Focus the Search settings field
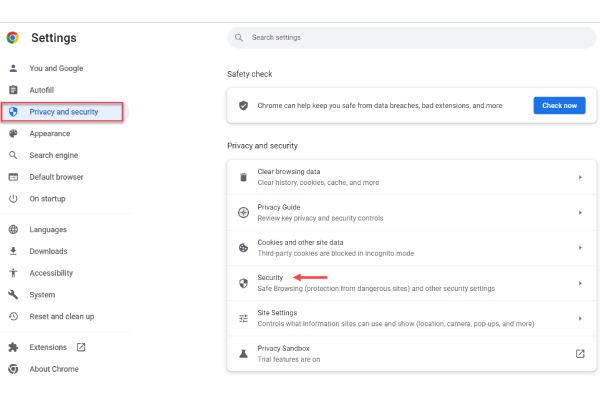The height and width of the screenshot is (400, 600). [x=411, y=38]
